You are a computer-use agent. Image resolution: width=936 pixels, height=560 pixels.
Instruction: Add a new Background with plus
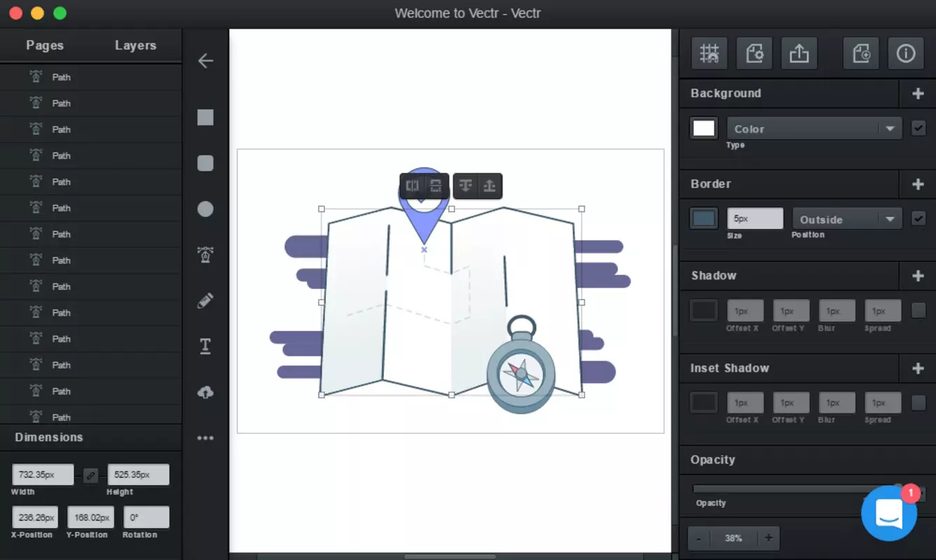pyautogui.click(x=918, y=93)
